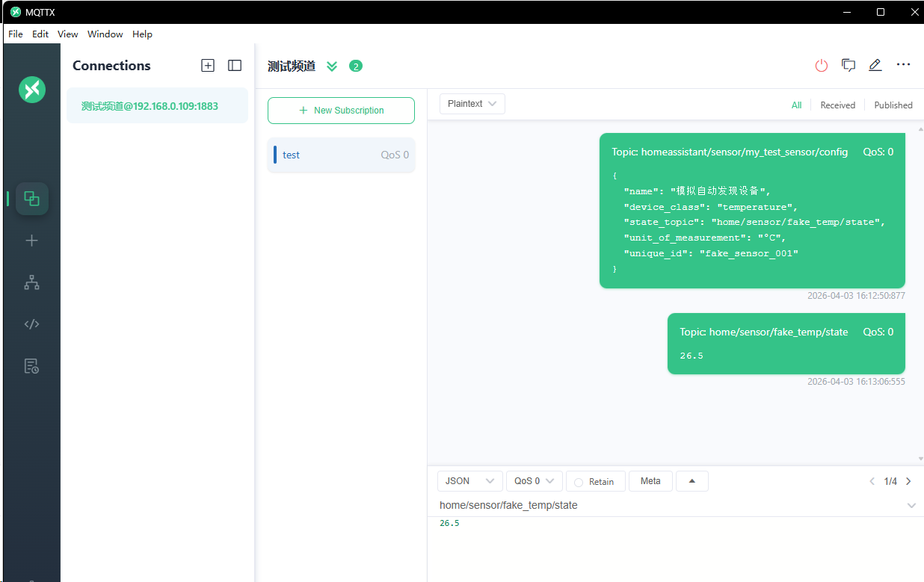The height and width of the screenshot is (582, 924).
Task: Open the three-dot more options menu
Action: click(x=903, y=65)
